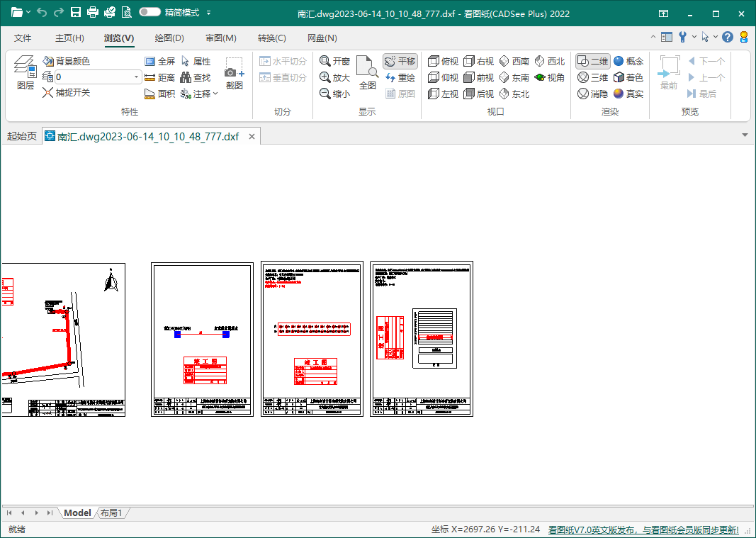Expand the document tab list arrow
Image resolution: width=756 pixels, height=538 pixels.
(745, 135)
